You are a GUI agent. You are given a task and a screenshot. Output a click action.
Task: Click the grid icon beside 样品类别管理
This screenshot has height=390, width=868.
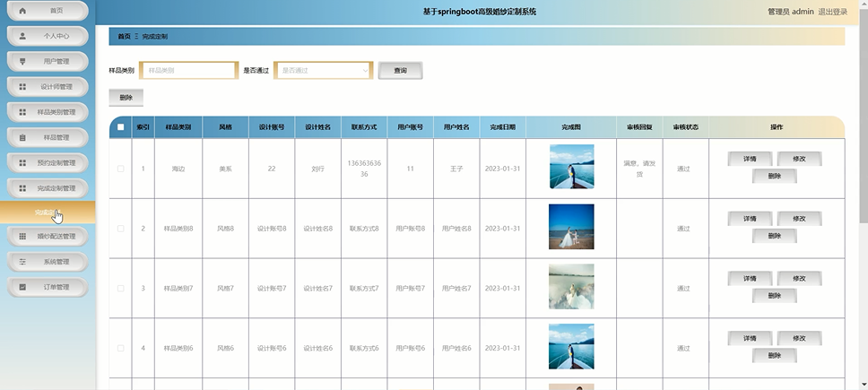[22, 112]
